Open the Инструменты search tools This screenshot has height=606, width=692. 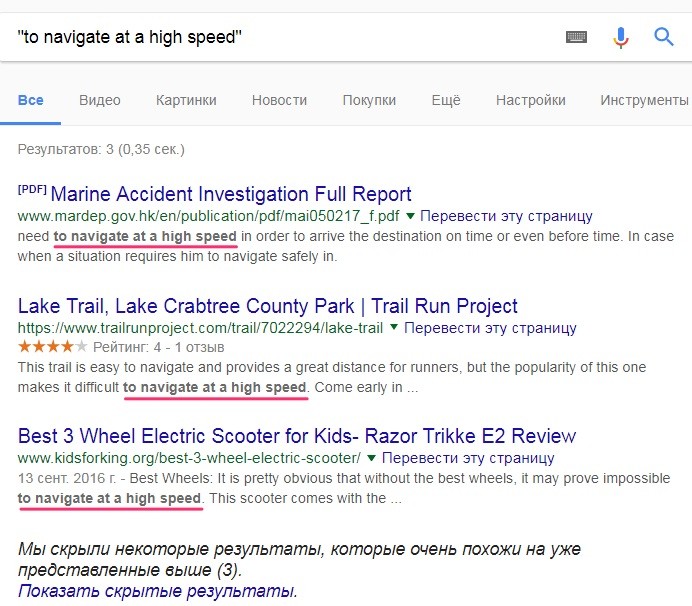click(x=644, y=100)
